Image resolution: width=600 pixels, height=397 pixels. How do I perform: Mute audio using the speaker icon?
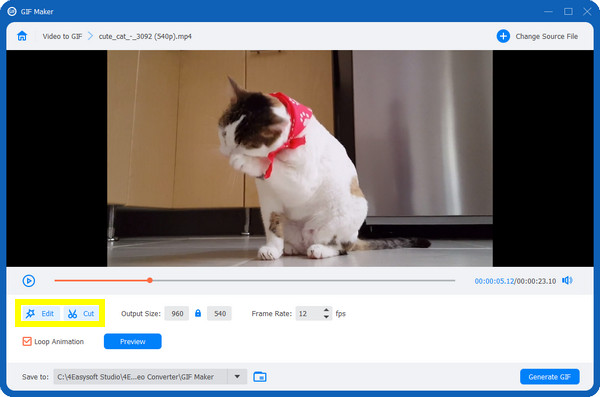click(567, 281)
